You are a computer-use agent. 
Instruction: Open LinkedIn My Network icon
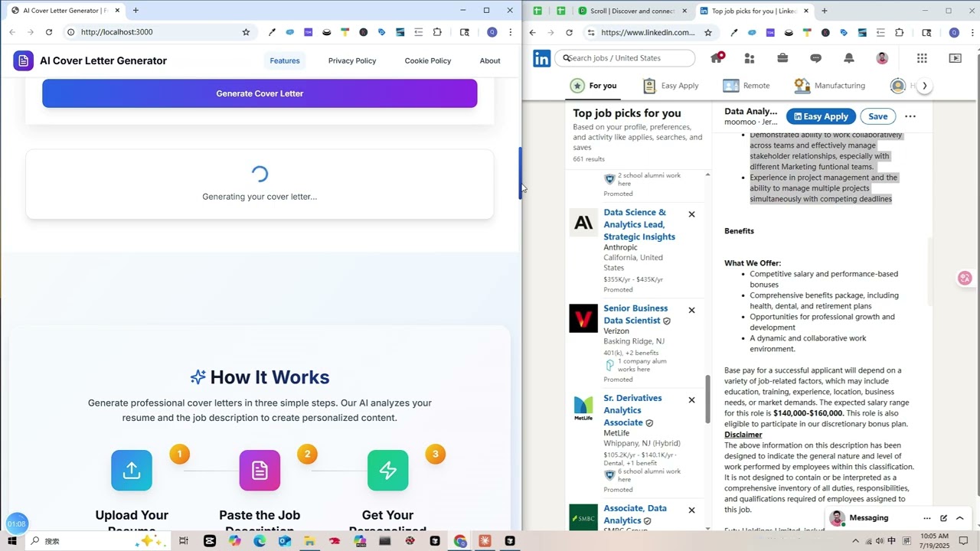pyautogui.click(x=750, y=58)
